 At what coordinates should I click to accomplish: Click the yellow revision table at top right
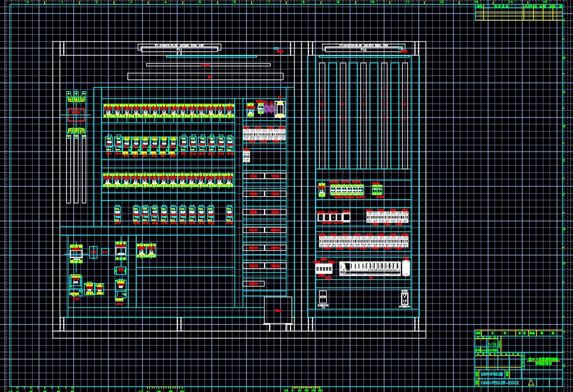click(518, 13)
